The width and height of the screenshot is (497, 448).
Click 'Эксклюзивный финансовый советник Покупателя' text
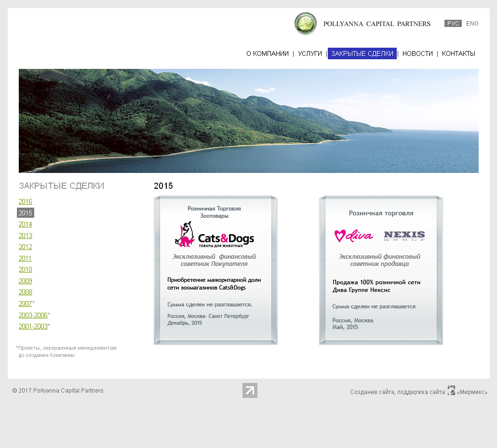pos(214,260)
